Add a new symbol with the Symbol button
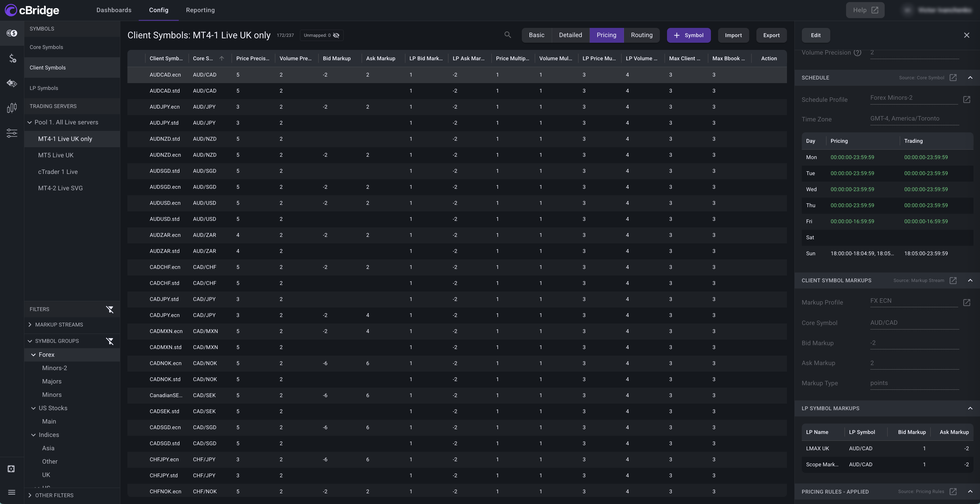980x504 pixels. (689, 35)
